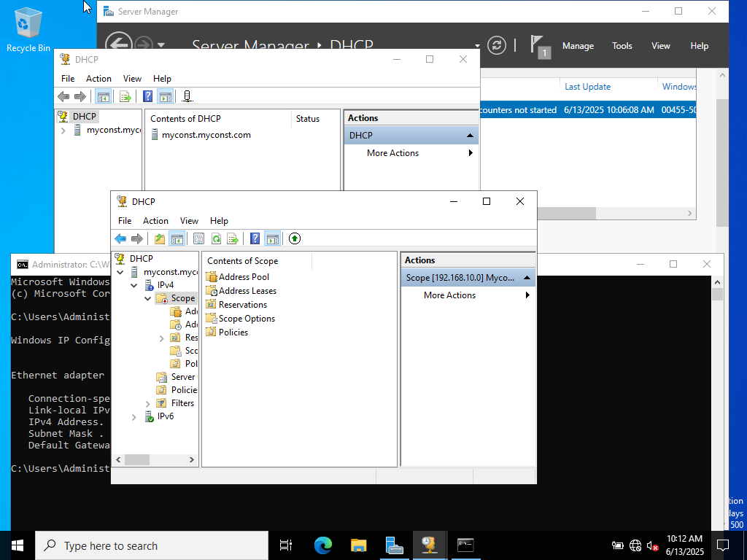Collapse the Scope [192.168.10.0] actions header
Viewport: 747px width, 560px height.
coord(527,277)
